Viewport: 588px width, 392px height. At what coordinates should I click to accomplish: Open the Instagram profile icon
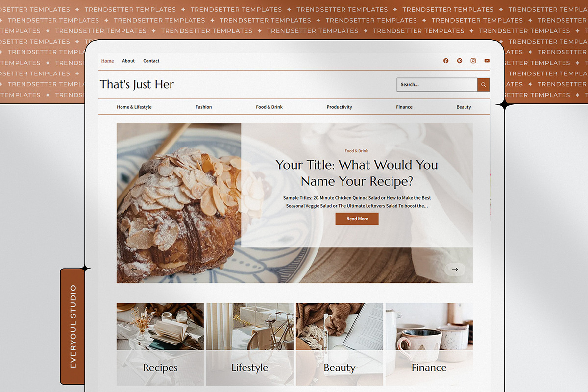[473, 61]
